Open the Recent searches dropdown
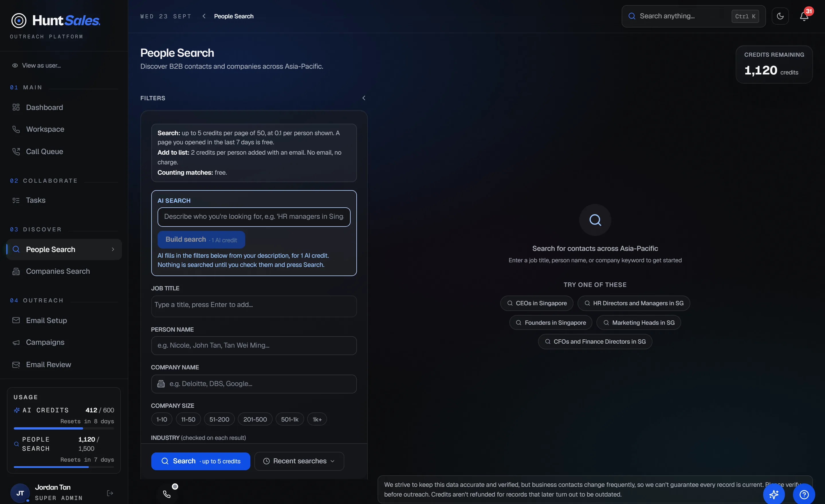The width and height of the screenshot is (825, 504). (299, 461)
